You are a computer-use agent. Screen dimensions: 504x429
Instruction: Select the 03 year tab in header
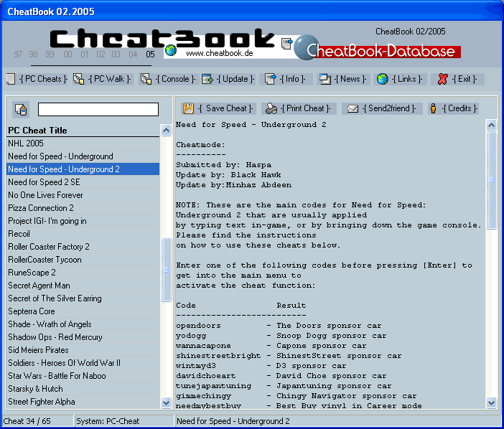point(116,55)
